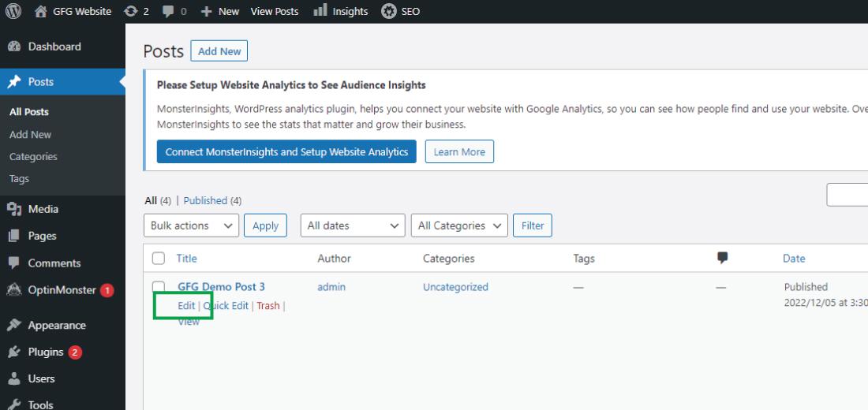Click the Insights bar chart icon
Viewport: 868px width, 410px height.
tap(320, 10)
